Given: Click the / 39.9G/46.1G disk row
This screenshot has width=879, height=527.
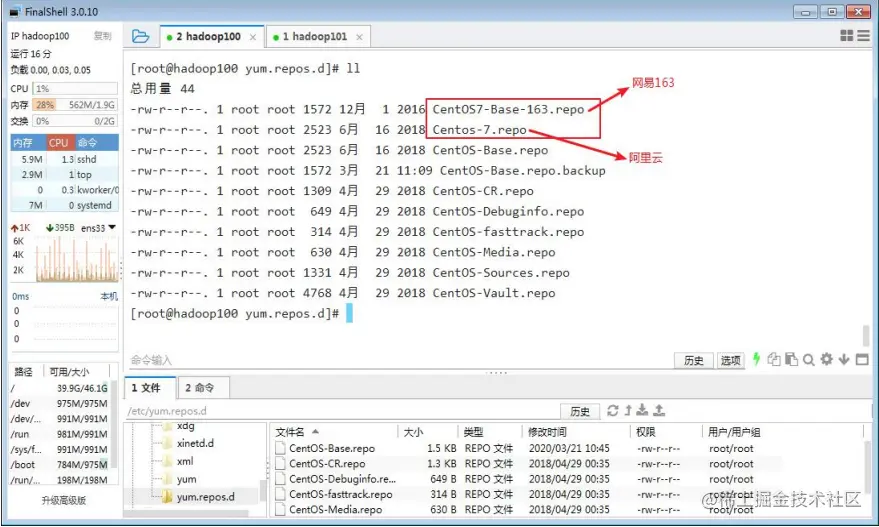Looking at the screenshot, I should tap(59, 388).
